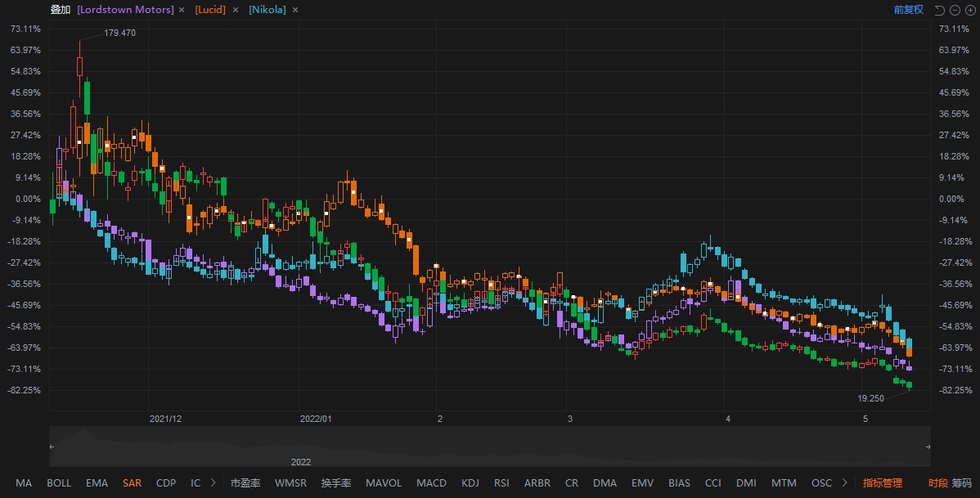
Task: Expand more main indicators after IC
Action: pyautogui.click(x=214, y=483)
